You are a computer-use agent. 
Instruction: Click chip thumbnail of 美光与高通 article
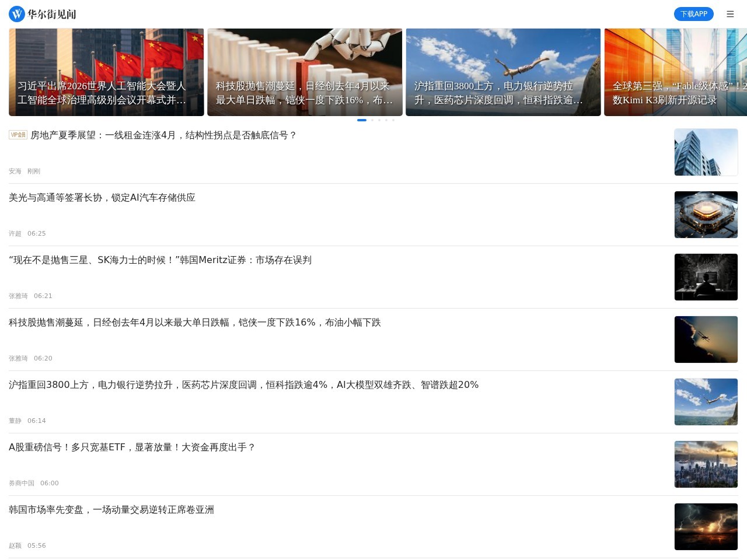(x=706, y=215)
